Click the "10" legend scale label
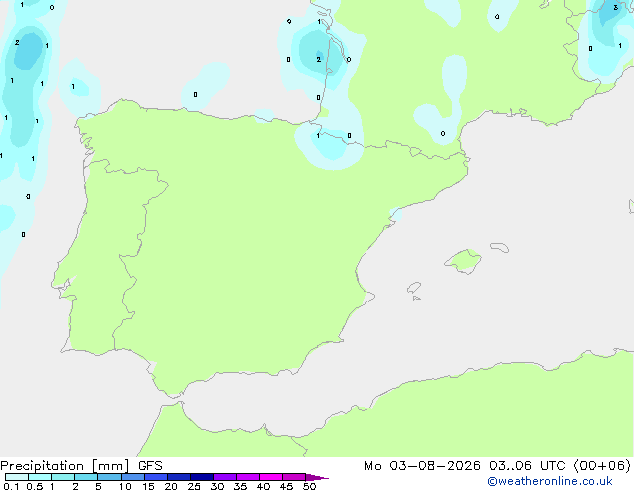 click(x=125, y=486)
